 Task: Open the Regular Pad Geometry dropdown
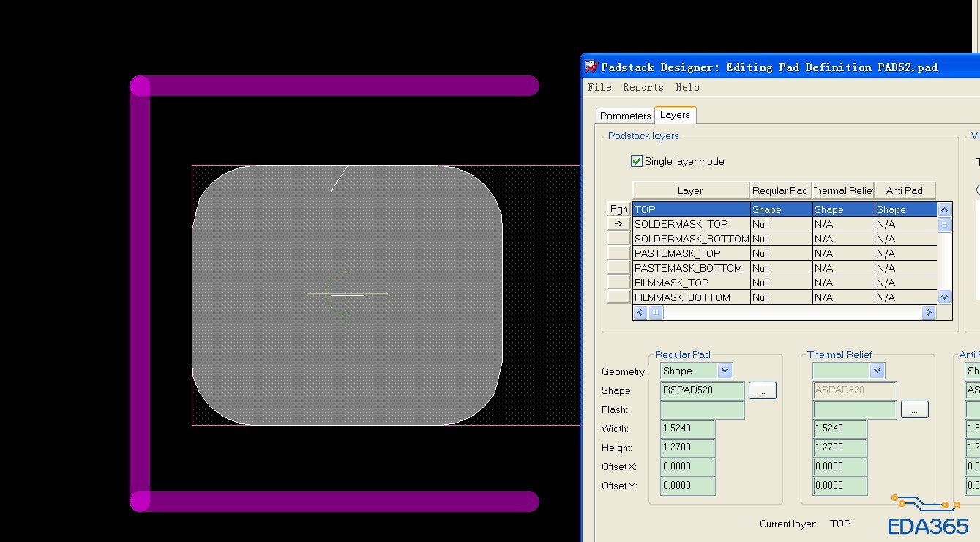tap(724, 371)
